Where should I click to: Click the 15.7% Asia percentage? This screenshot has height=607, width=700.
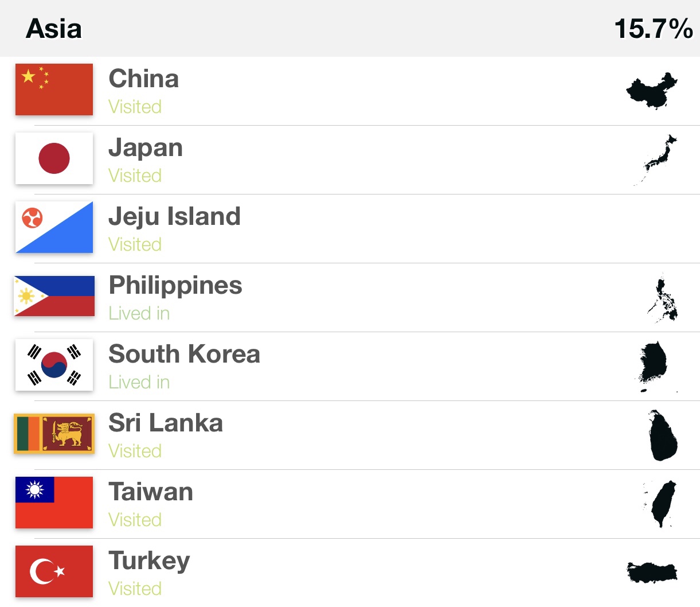coord(653,29)
